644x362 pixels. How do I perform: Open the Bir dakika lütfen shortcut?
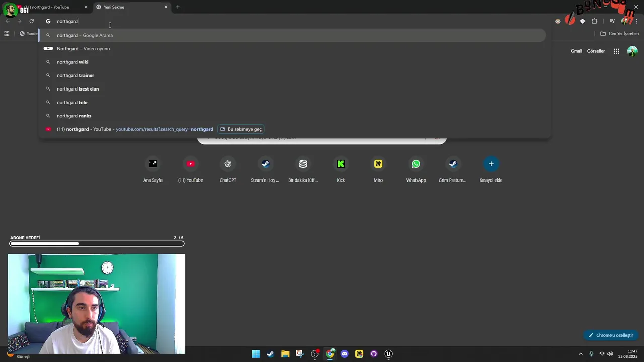click(303, 170)
